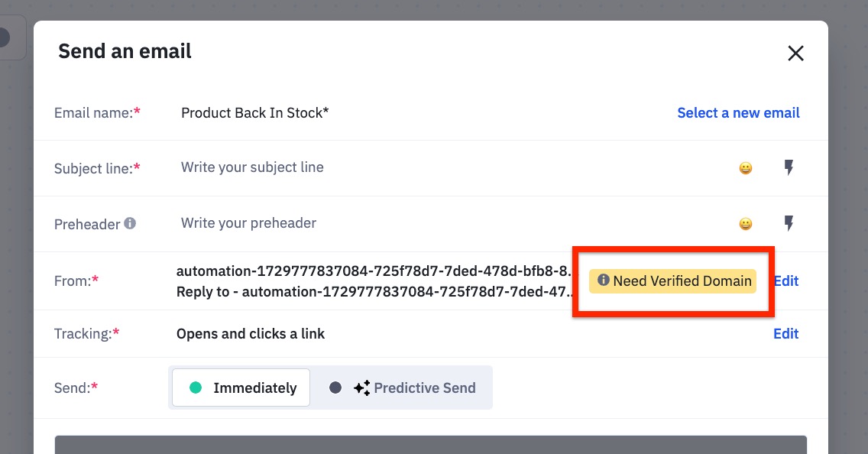Close the Send an email dialog
The image size is (868, 454).
coord(795,54)
